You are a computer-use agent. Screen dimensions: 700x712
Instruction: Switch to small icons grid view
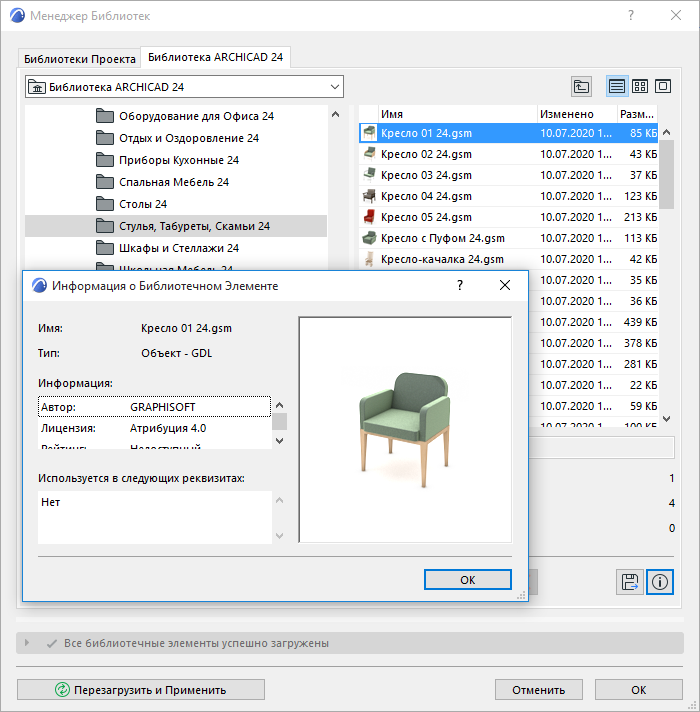click(x=640, y=86)
